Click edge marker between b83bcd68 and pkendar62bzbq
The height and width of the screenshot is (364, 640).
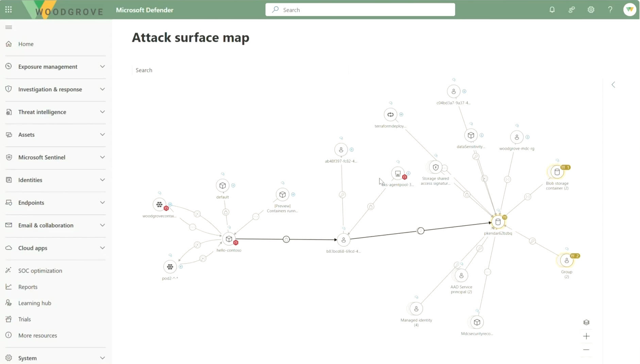[x=421, y=231]
